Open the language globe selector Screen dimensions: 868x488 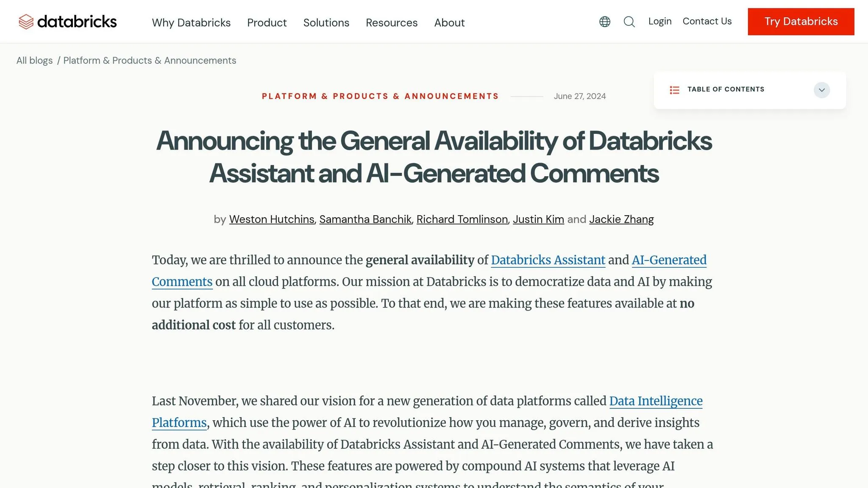tap(605, 22)
